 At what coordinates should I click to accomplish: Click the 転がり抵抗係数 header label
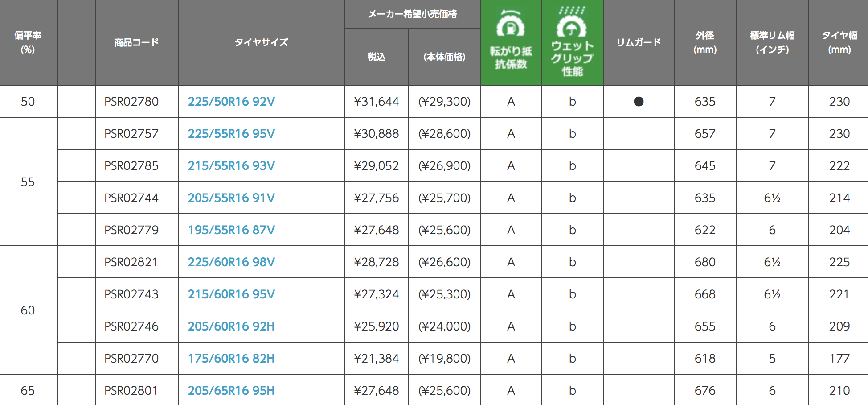click(511, 58)
